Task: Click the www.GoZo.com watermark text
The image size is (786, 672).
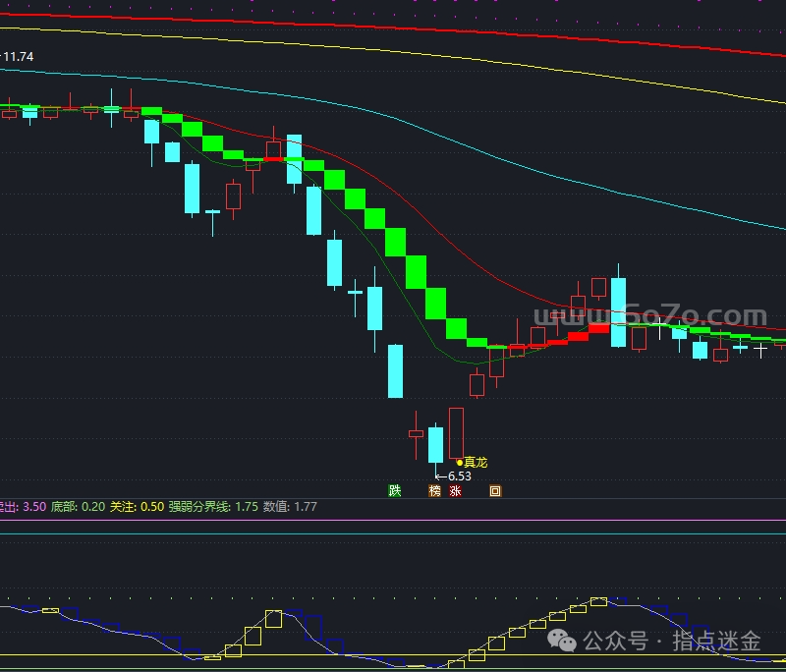Action: [x=650, y=316]
